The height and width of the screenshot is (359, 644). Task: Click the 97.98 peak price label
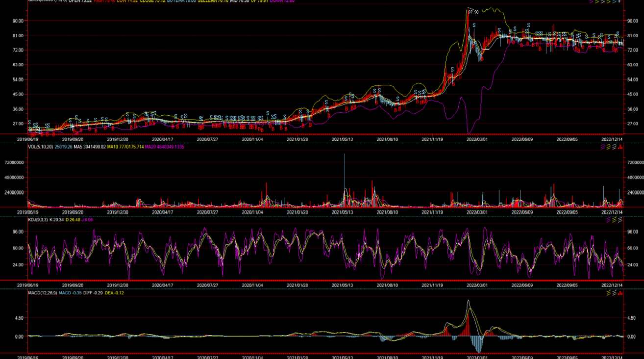point(472,12)
